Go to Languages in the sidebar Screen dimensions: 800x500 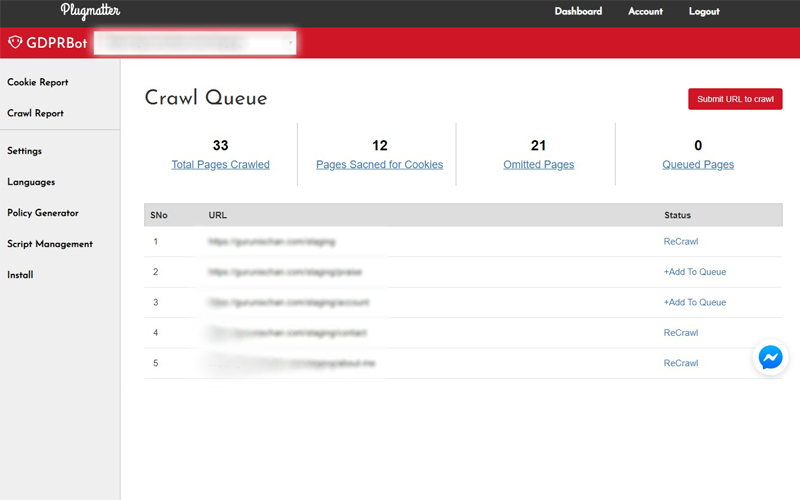[31, 182]
